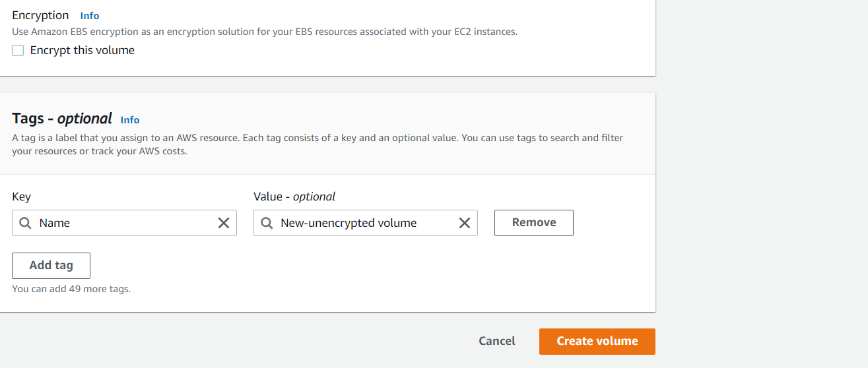
Task: Click the Amazon EBS encryption description text
Action: point(265,32)
